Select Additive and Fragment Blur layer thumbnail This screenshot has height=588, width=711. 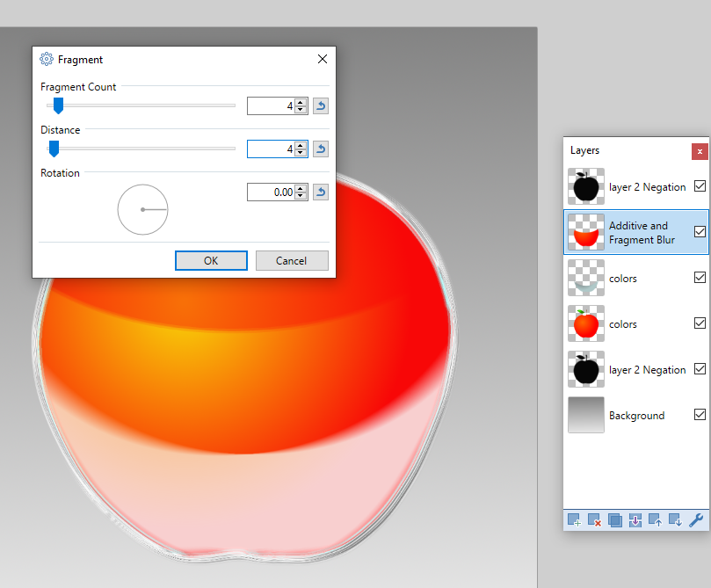pyautogui.click(x=586, y=232)
